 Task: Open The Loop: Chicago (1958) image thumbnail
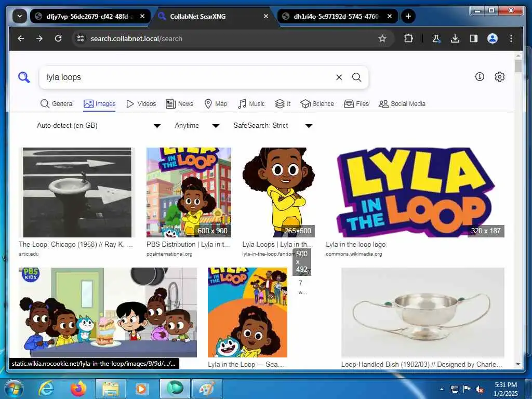(x=77, y=192)
